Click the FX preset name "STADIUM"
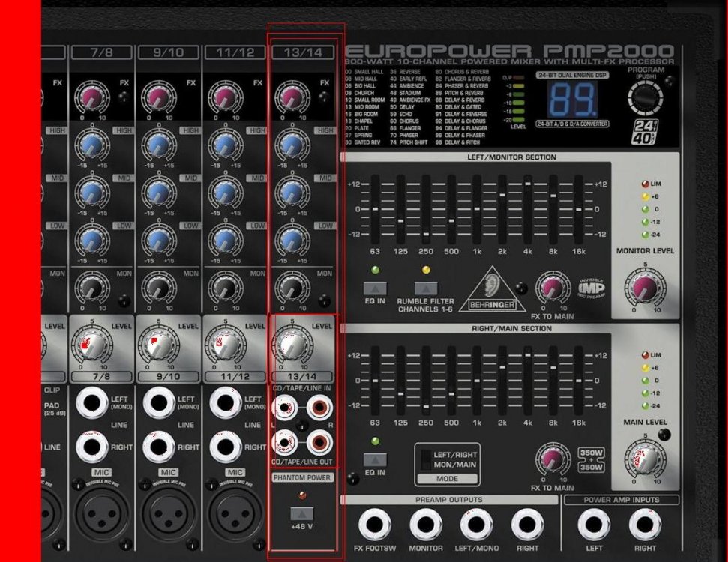The width and height of the screenshot is (728, 562). 409,93
